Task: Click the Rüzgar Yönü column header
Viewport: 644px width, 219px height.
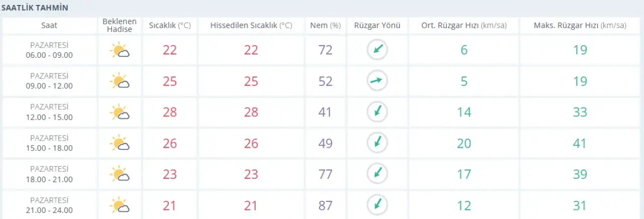Action: [x=377, y=26]
